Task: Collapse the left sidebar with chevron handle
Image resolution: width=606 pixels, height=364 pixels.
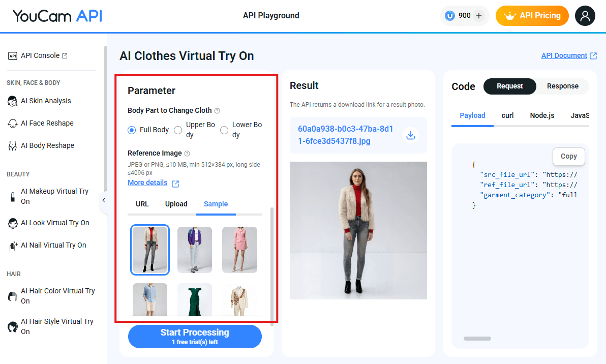Action: tap(104, 200)
